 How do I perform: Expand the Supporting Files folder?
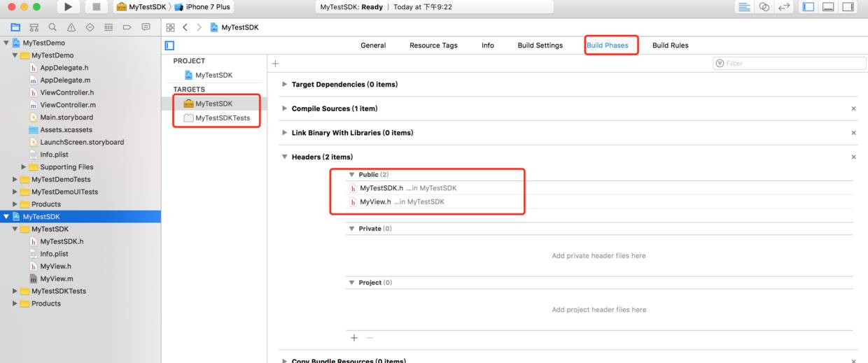tap(24, 167)
